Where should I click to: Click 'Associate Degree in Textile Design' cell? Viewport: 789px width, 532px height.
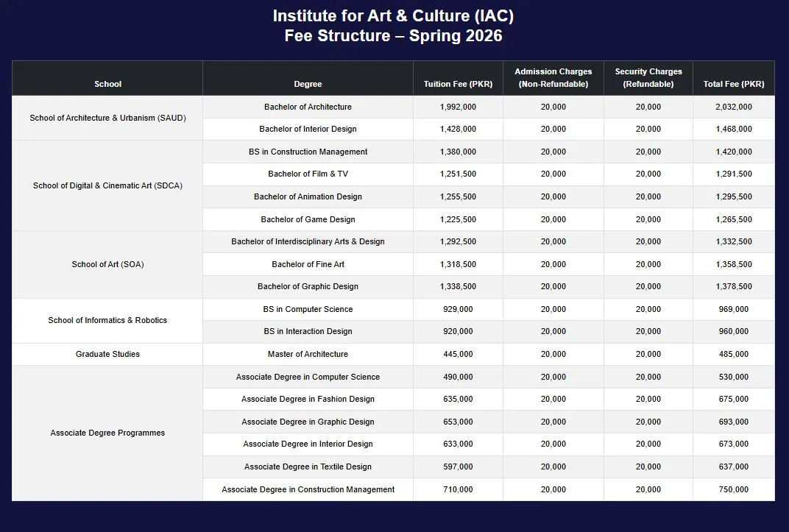click(308, 467)
